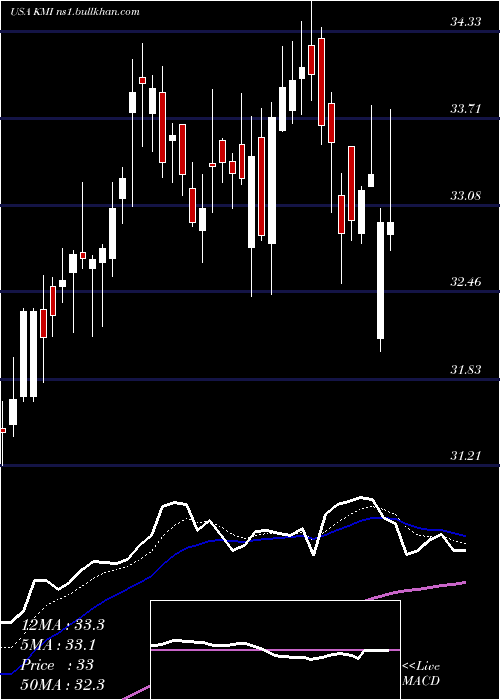Click the 50MA : 32.3 legend text
The image size is (500, 700).
pyautogui.click(x=63, y=684)
